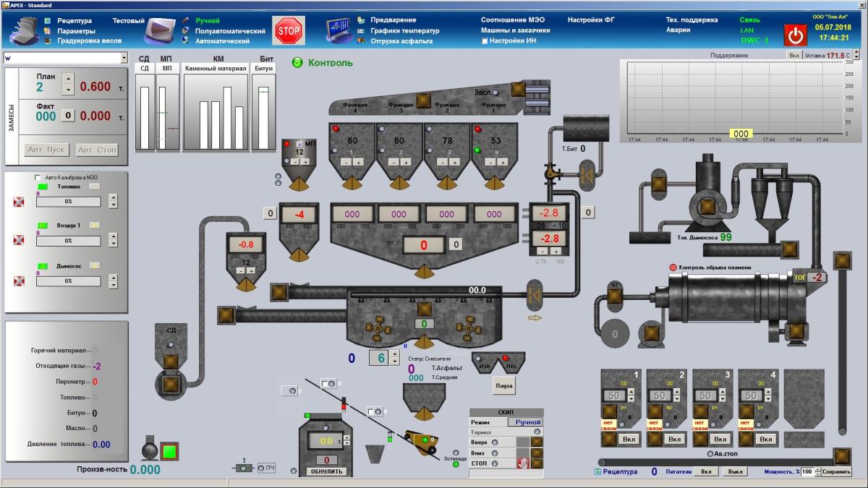Click the red power shutdown icon
Image resolution: width=868 pixels, height=488 pixels.
[x=796, y=35]
